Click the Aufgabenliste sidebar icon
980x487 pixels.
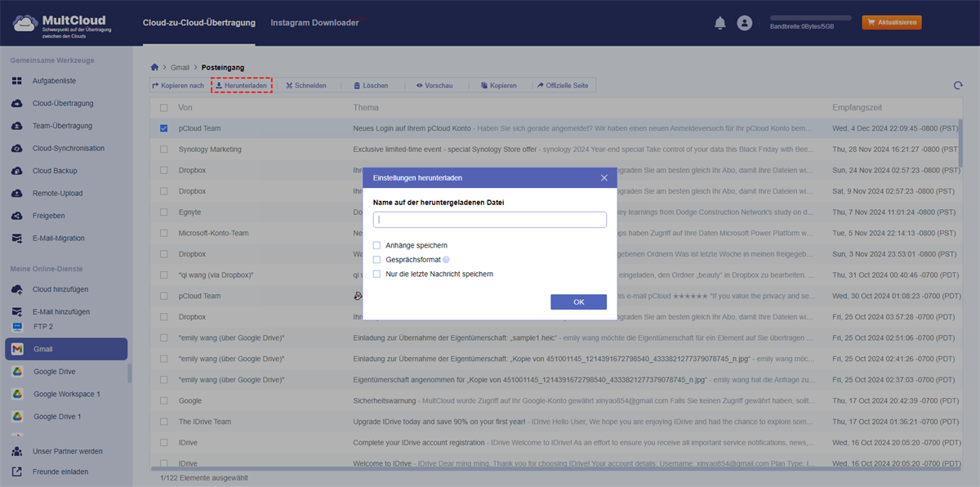click(x=17, y=81)
